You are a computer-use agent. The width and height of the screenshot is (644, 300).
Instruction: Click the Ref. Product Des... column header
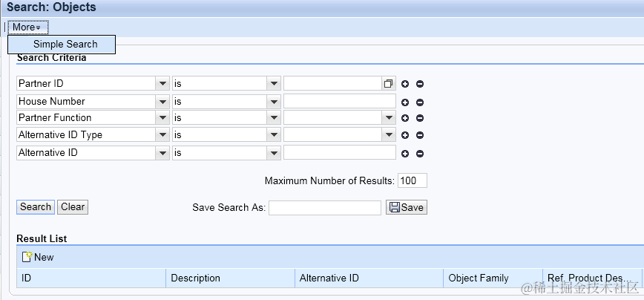coord(592,278)
